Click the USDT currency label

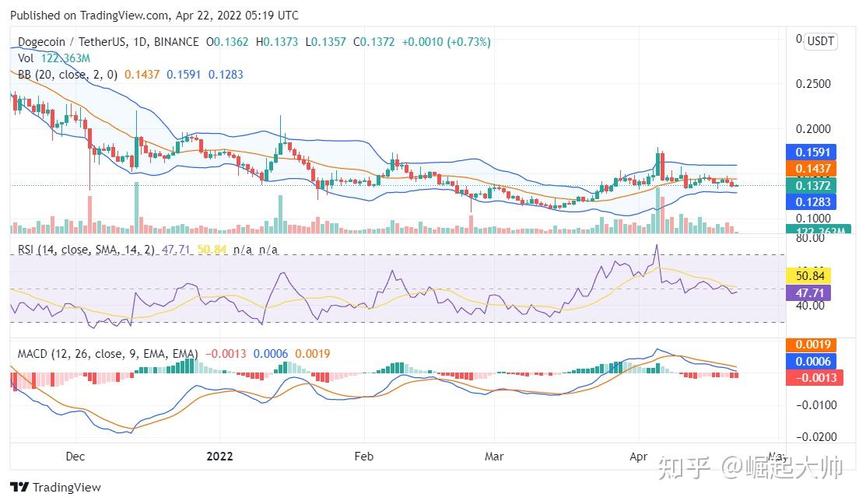821,41
